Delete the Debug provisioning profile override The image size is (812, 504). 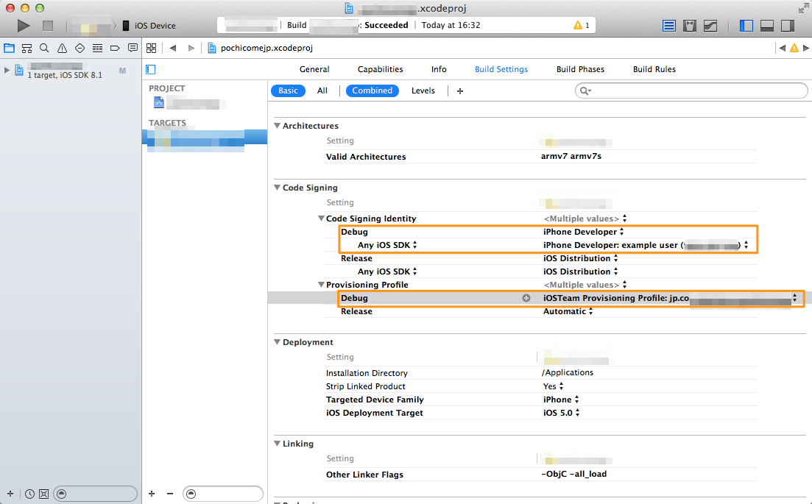(x=526, y=298)
